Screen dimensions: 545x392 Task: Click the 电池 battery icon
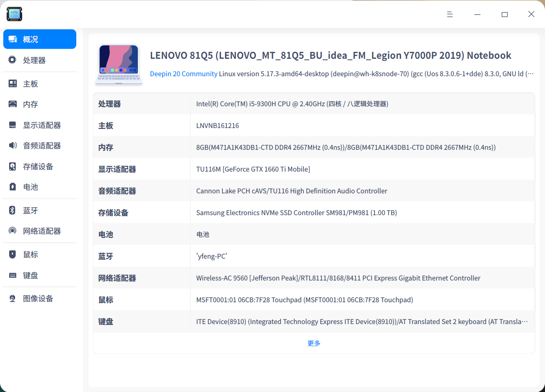click(x=13, y=187)
